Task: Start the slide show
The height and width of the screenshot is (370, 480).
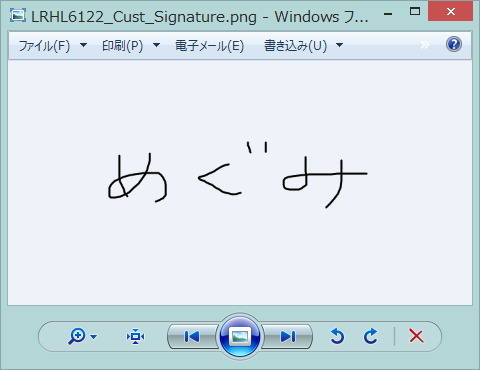Action: 240,336
